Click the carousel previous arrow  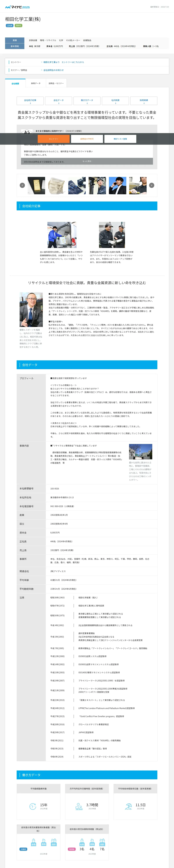22,185
